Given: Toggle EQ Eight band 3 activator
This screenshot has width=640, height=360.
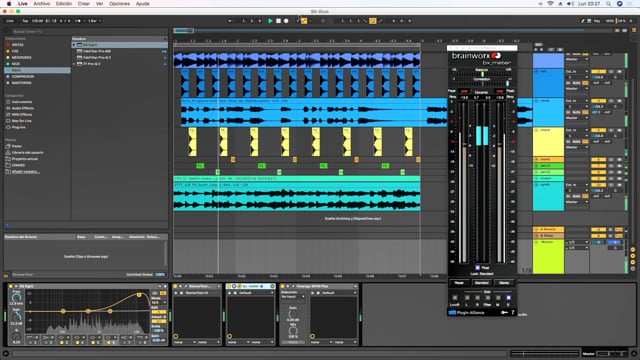Looking at the screenshot, I should pos(62,342).
